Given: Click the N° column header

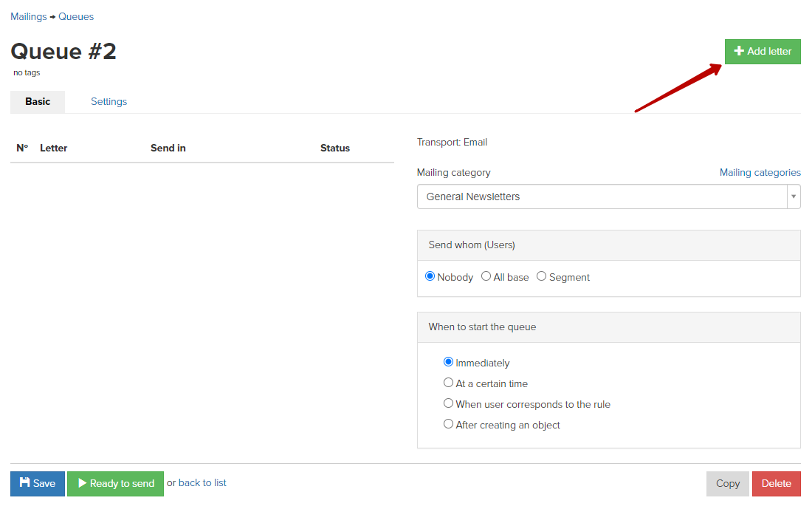Looking at the screenshot, I should point(22,148).
